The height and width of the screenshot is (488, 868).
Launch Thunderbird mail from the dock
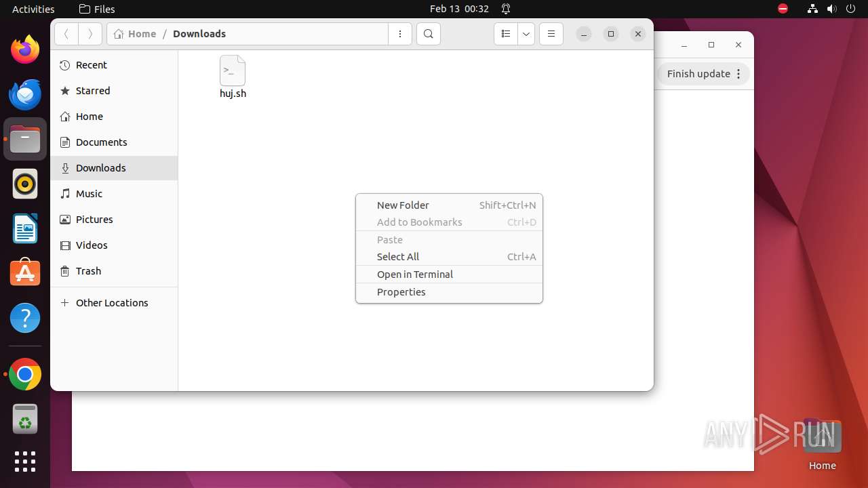point(25,94)
